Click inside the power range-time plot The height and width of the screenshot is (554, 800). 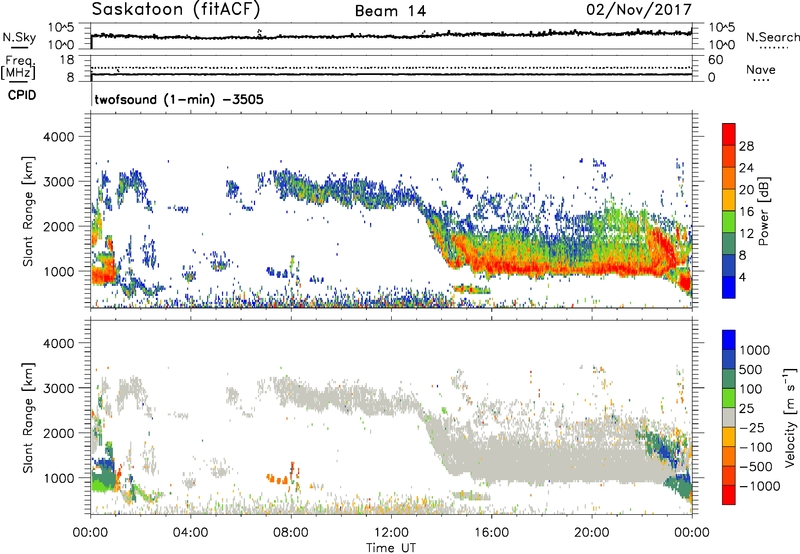pyautogui.click(x=391, y=211)
